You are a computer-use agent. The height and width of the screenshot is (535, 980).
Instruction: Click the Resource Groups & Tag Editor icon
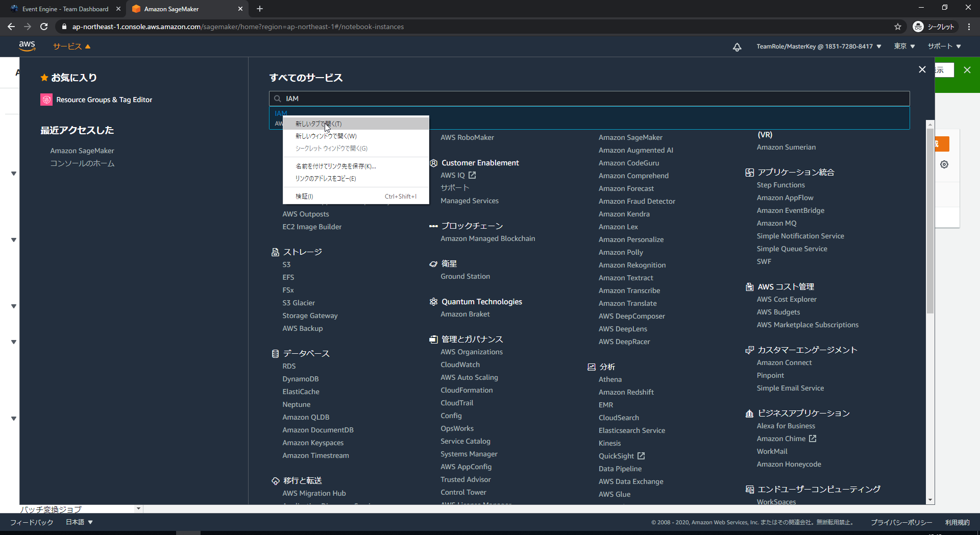(46, 100)
